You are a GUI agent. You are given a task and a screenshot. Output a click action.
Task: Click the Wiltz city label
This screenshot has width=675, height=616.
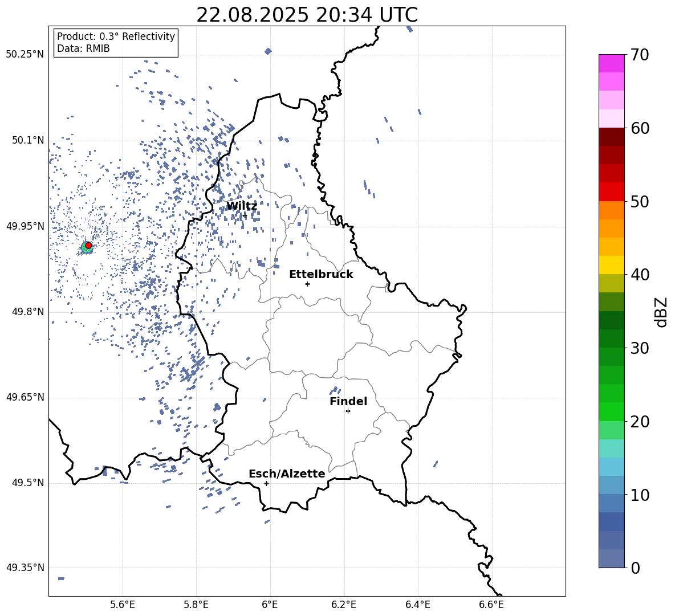click(242, 206)
